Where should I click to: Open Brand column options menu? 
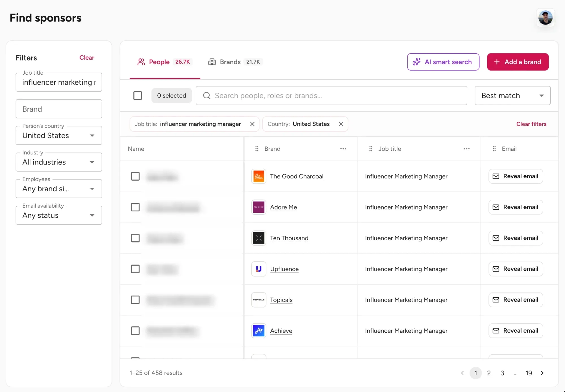[x=343, y=149]
